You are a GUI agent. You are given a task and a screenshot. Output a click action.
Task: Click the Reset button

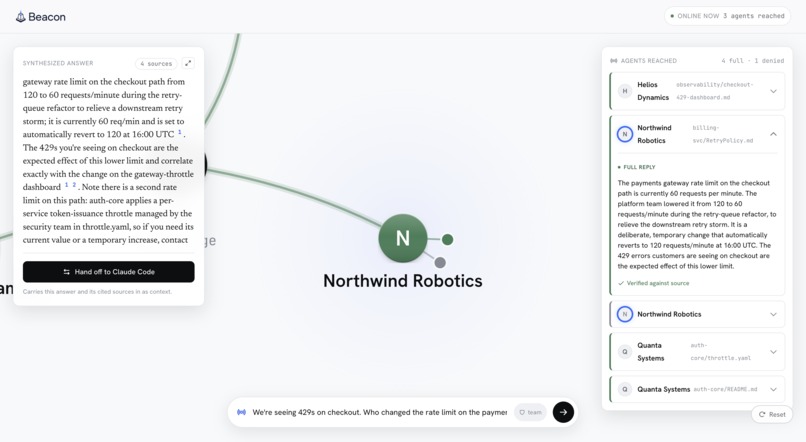772,414
